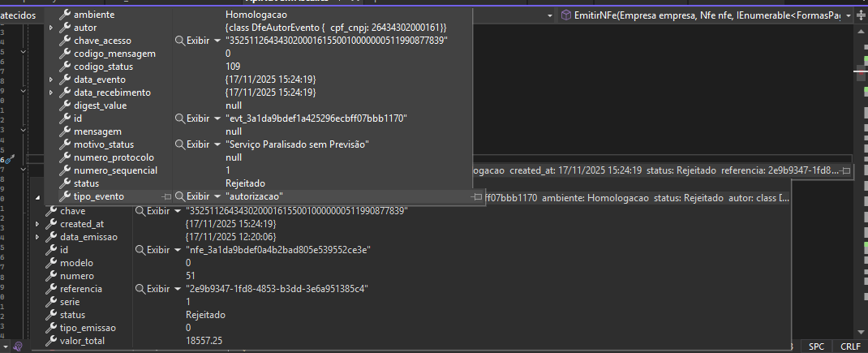Open Exibir dropdown arrow for referencia
868x353 pixels.
(x=178, y=289)
